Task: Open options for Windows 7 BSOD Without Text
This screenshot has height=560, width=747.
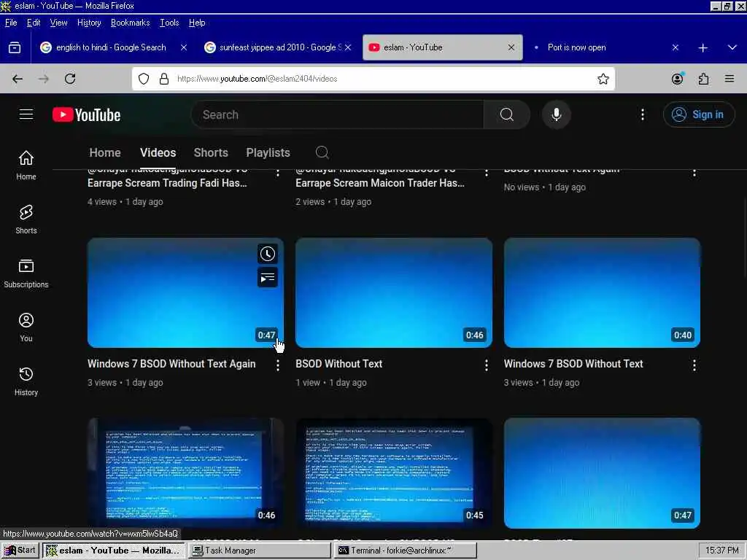Action: 694,365
